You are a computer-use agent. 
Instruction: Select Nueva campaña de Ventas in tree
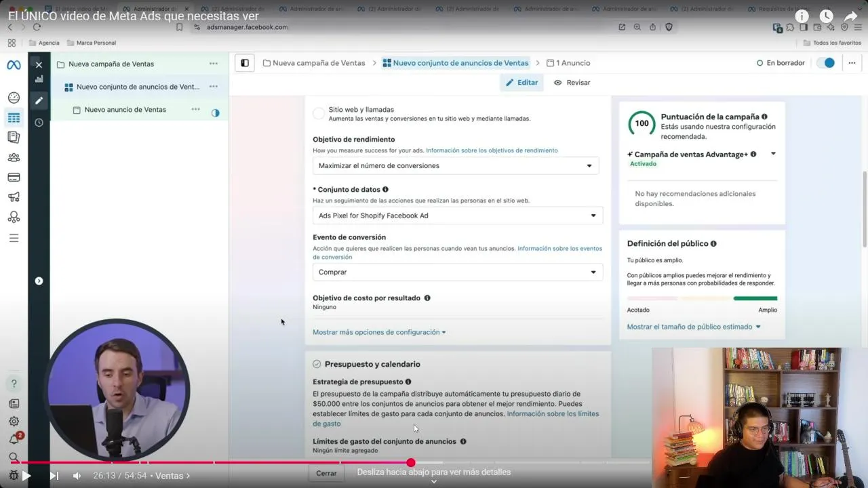[x=111, y=64]
